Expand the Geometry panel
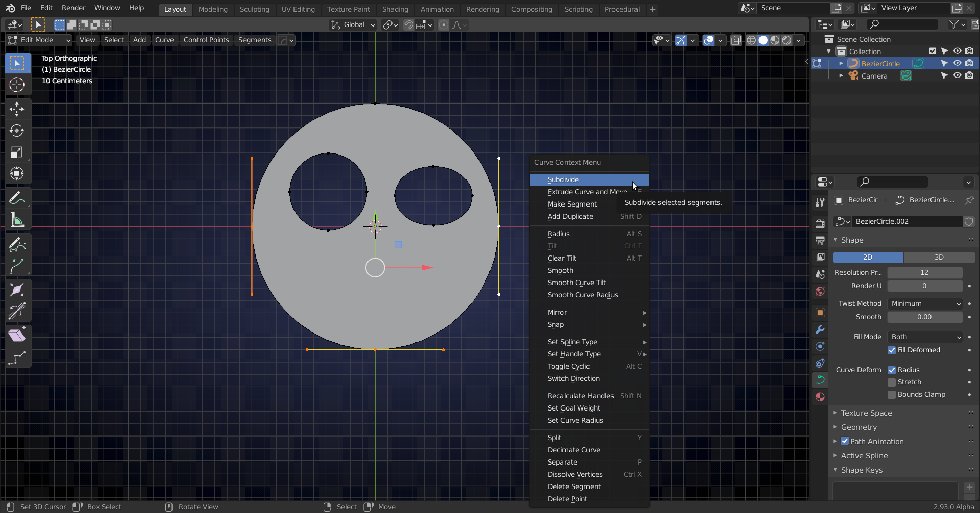This screenshot has width=980, height=513. coord(859,427)
